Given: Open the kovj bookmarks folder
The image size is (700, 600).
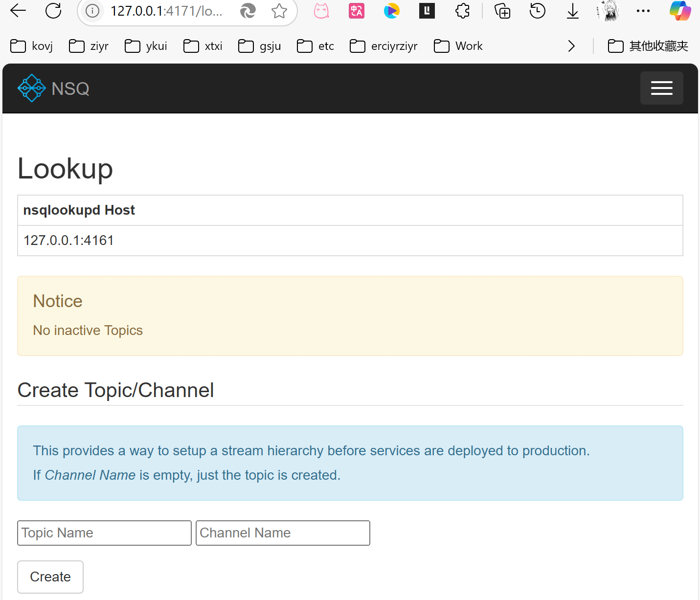Looking at the screenshot, I should [32, 46].
